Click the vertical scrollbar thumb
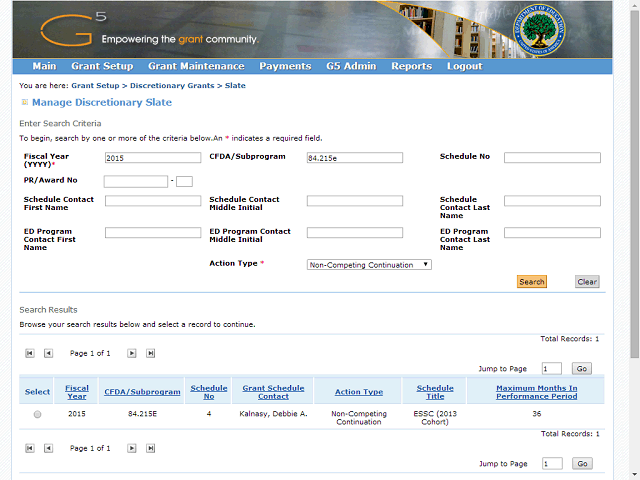The image size is (640, 480). pyautogui.click(x=634, y=184)
